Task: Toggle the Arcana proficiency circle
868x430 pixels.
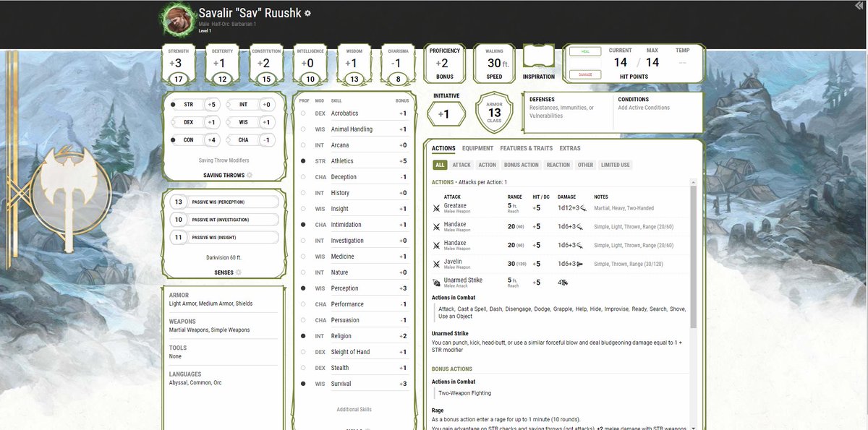Action: coord(303,145)
